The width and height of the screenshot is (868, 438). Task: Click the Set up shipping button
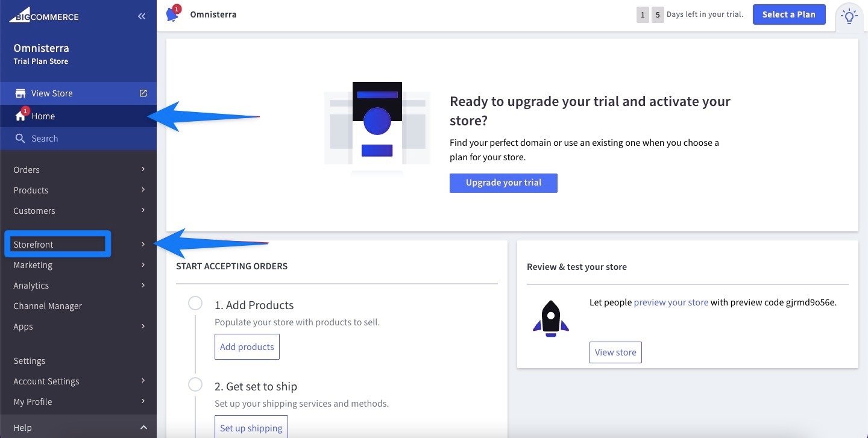(251, 427)
